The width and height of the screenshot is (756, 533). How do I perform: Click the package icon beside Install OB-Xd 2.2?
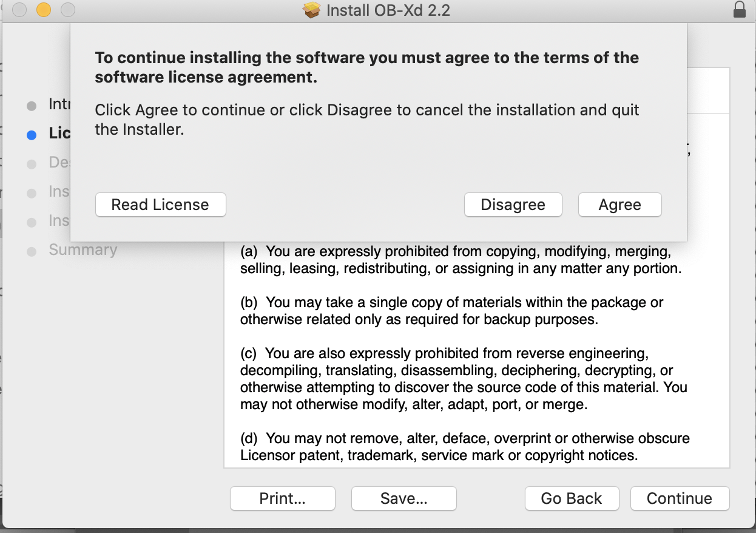pyautogui.click(x=312, y=10)
